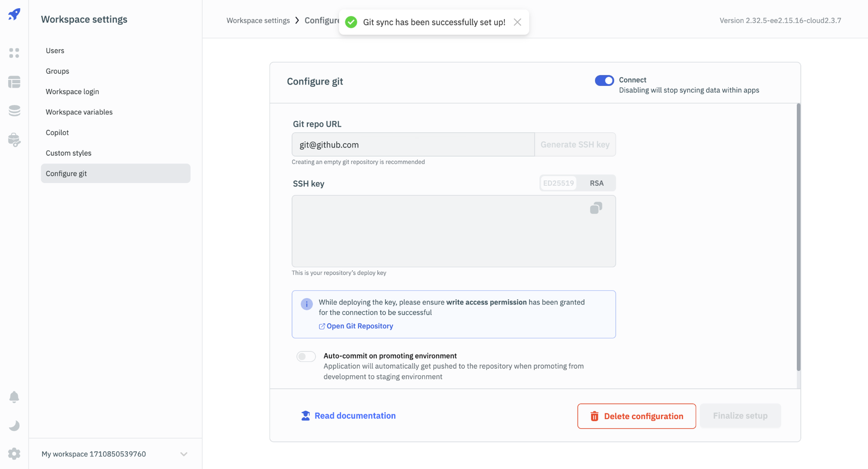Open the database table icon
Image resolution: width=868 pixels, height=469 pixels.
[x=14, y=82]
